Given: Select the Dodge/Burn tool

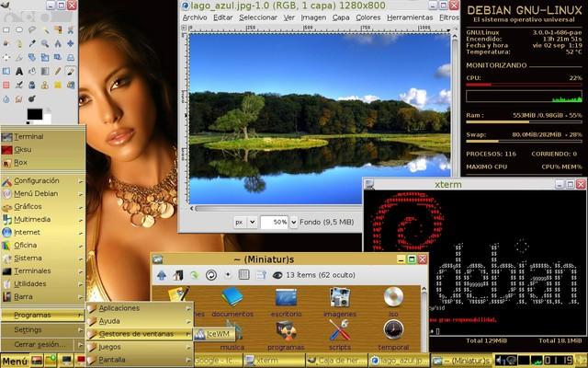Looking at the screenshot, I should [x=32, y=98].
